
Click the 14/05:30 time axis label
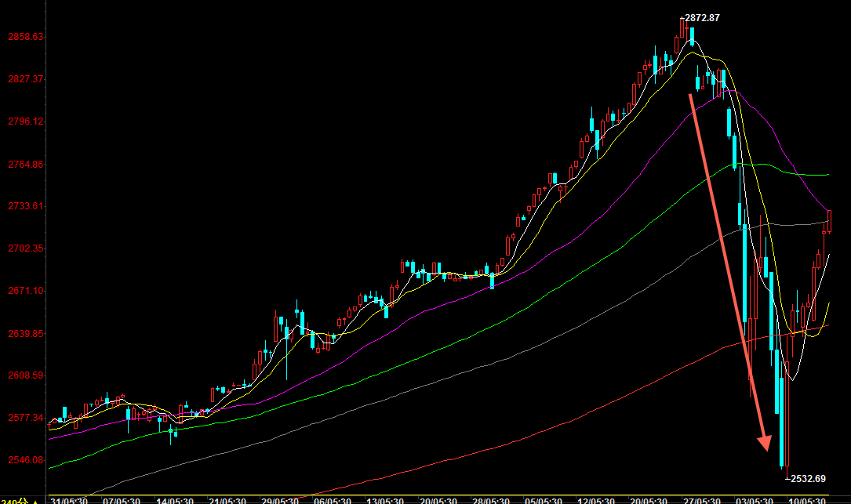pos(174,500)
